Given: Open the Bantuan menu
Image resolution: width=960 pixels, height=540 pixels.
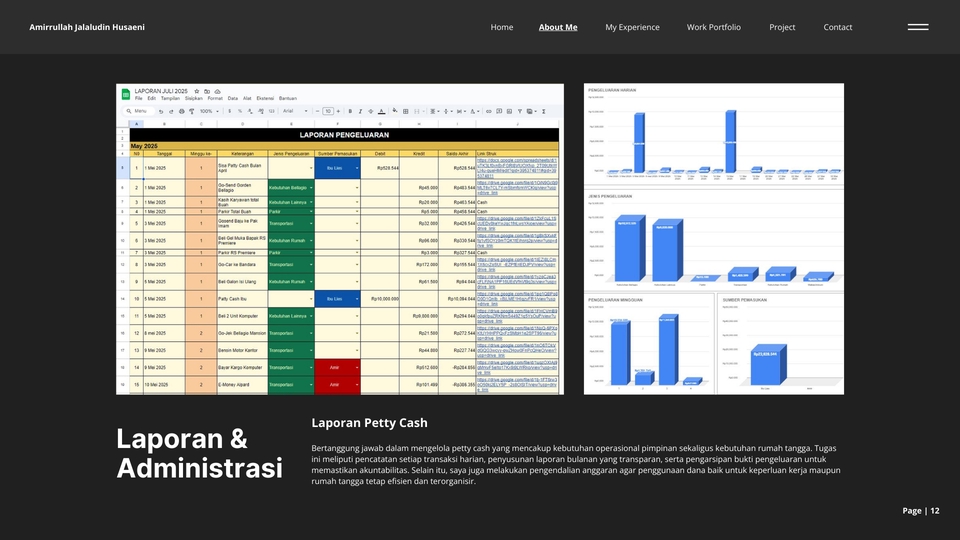Looking at the screenshot, I should click(x=288, y=98).
